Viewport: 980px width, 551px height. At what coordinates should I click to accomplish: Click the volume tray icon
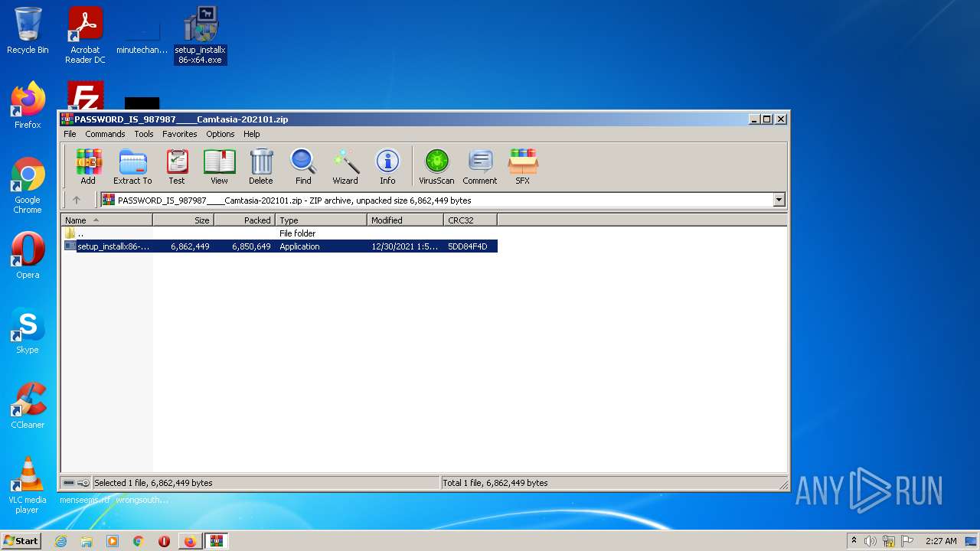pos(871,541)
